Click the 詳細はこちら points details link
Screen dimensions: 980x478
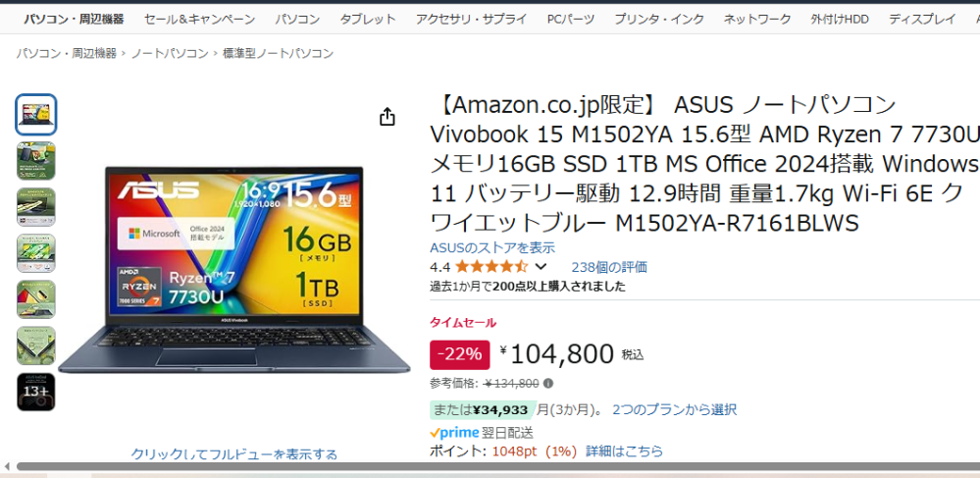[624, 451]
